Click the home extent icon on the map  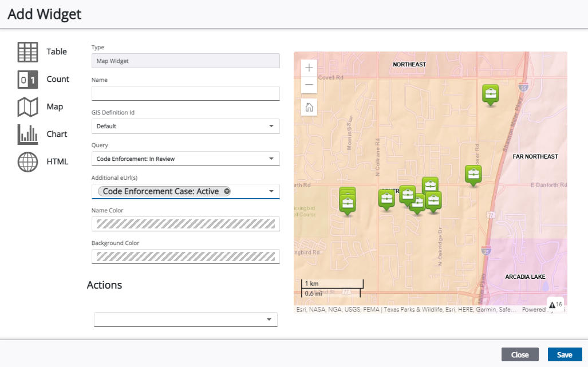point(309,107)
